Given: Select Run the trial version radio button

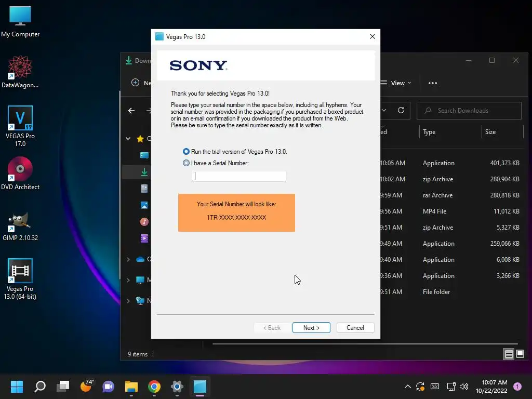Looking at the screenshot, I should coord(186,151).
